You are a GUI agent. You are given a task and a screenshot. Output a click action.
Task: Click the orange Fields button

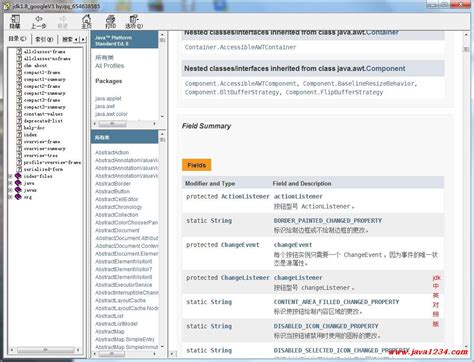point(197,165)
